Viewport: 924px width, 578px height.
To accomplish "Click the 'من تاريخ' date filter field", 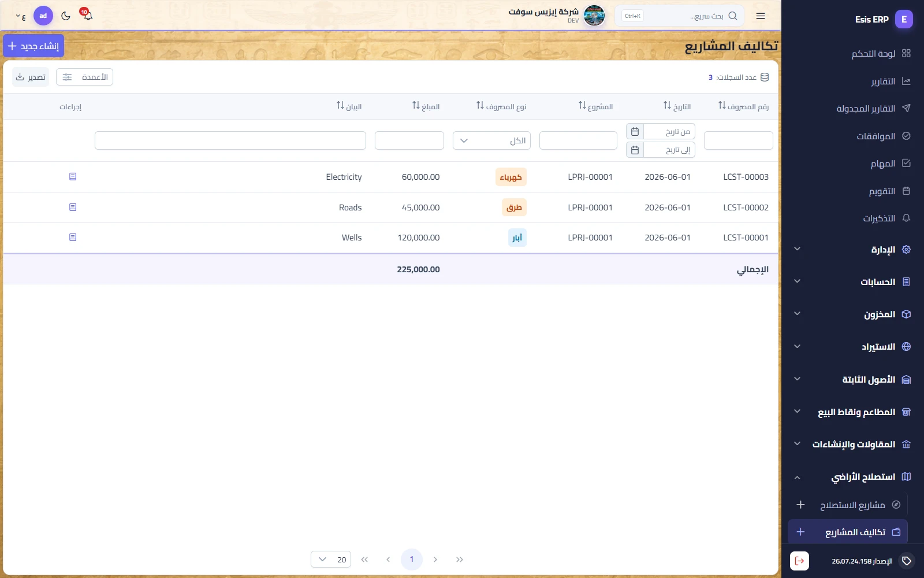I will (669, 132).
